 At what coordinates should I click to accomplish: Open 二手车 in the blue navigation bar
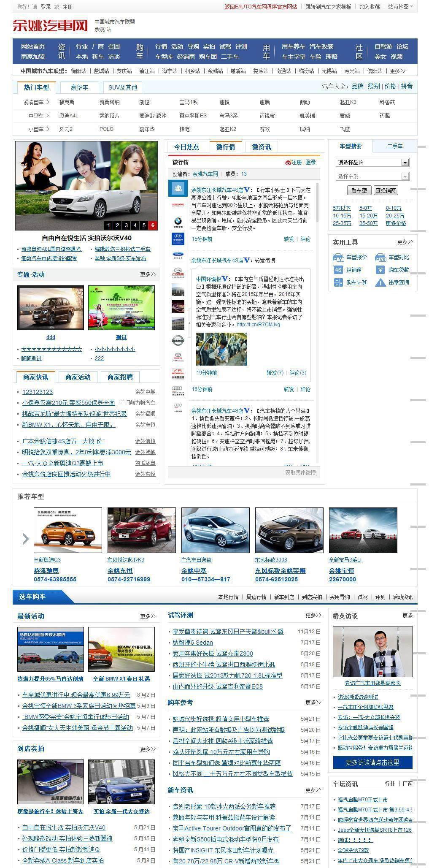point(230,57)
